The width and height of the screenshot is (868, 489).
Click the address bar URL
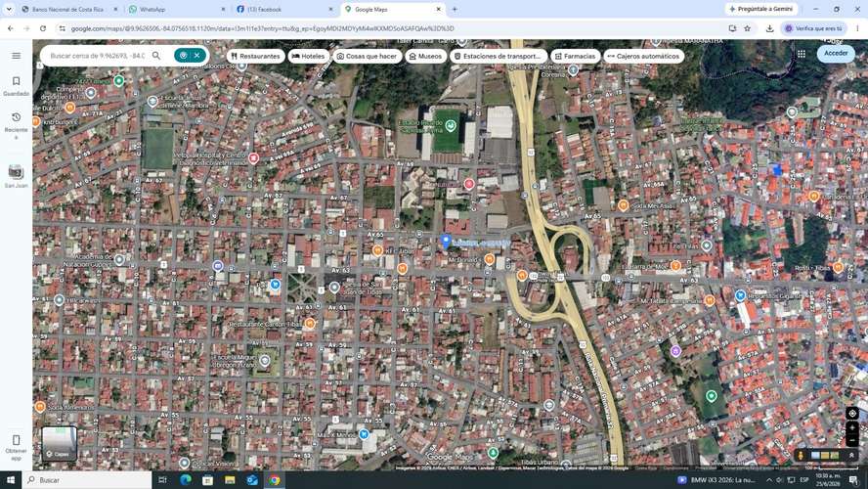tap(262, 28)
